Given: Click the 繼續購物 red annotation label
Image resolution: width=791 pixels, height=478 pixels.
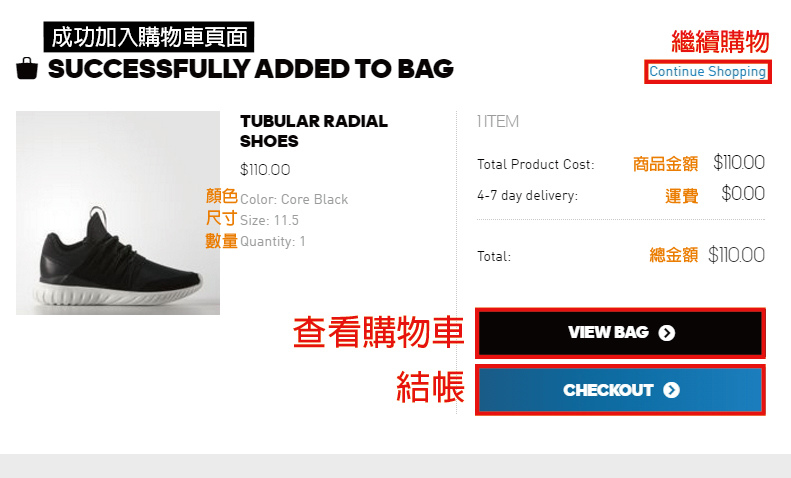Looking at the screenshot, I should click(720, 41).
